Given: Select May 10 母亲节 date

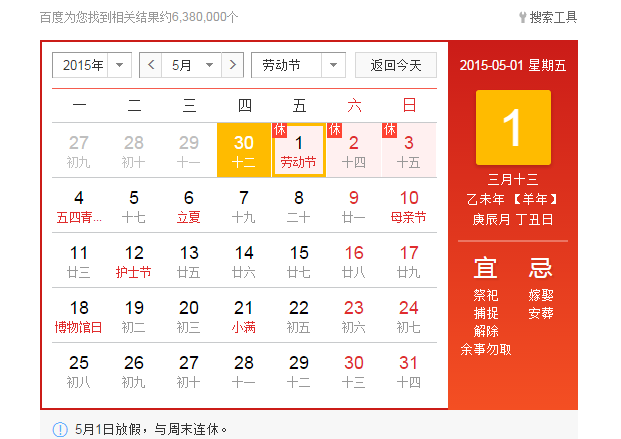Looking at the screenshot, I should pos(409,205).
